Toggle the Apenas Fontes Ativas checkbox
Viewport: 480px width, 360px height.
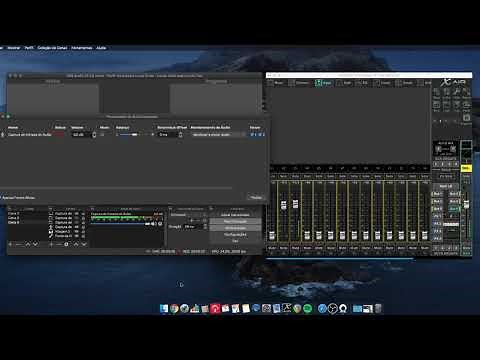18,198
